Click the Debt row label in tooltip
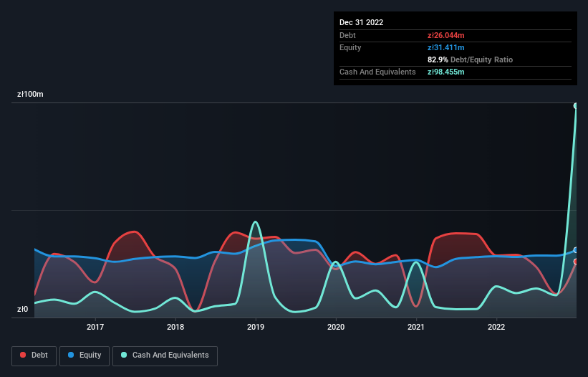The width and height of the screenshot is (588, 377). [347, 35]
